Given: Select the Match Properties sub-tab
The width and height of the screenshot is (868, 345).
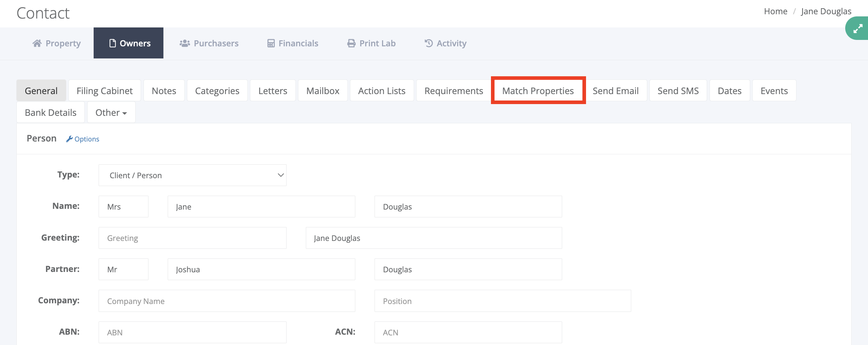Looking at the screenshot, I should [x=538, y=91].
